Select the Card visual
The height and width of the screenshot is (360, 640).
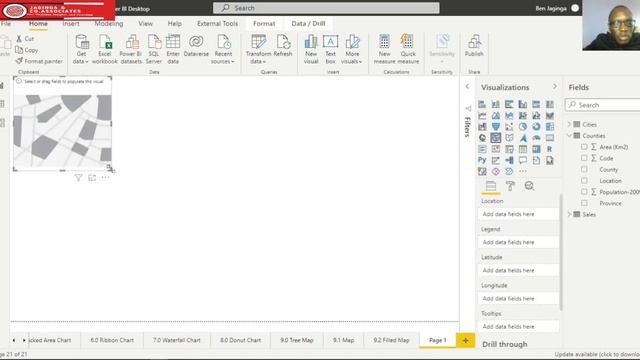(550, 138)
